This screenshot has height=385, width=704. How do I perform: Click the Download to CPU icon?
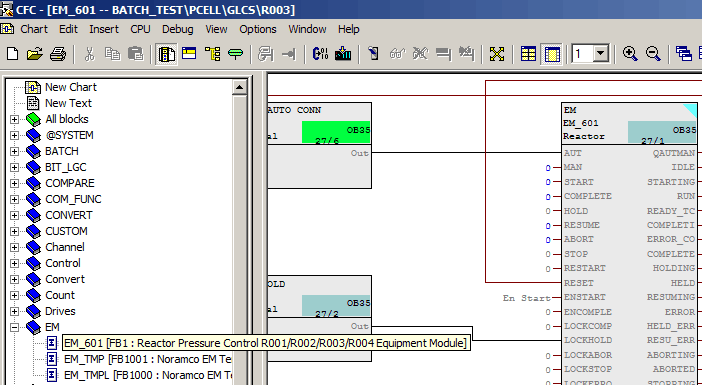click(343, 54)
